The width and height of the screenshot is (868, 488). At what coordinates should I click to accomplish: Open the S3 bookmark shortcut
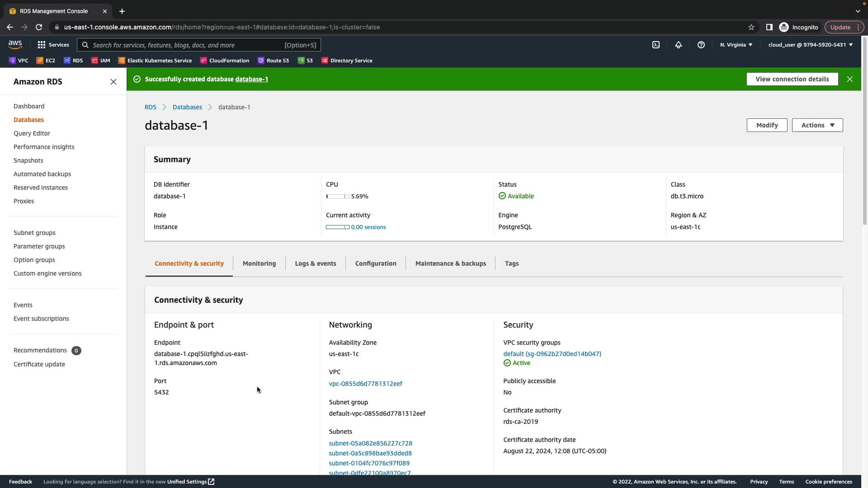point(306,61)
